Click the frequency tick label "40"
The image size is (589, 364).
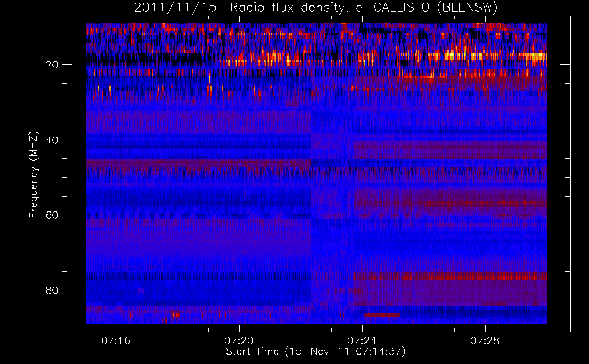coord(52,140)
